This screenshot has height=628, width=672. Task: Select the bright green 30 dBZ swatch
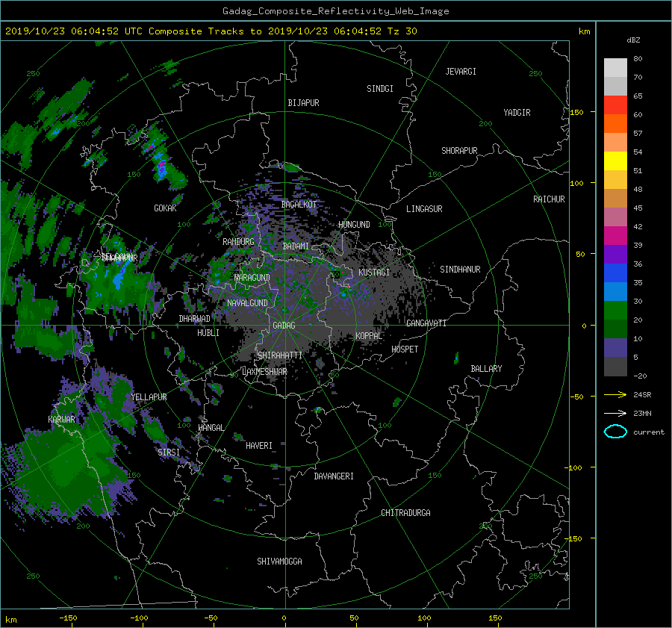[615, 310]
